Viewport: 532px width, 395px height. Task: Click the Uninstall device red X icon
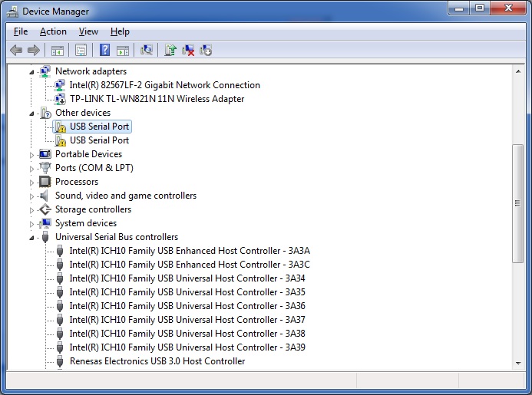(188, 51)
